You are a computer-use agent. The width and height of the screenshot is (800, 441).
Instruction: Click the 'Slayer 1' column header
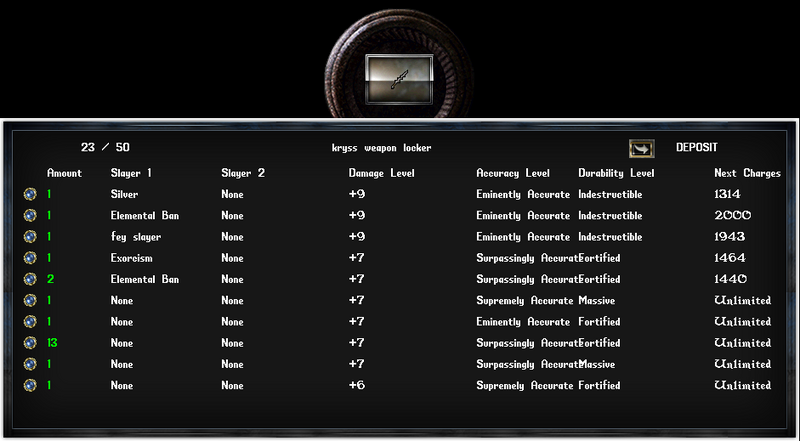pyautogui.click(x=131, y=173)
